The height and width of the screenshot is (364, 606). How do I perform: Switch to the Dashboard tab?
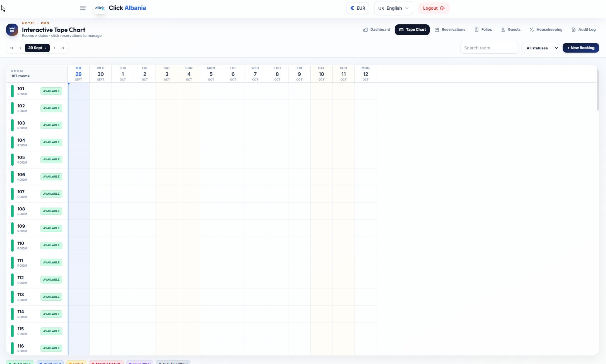(377, 30)
